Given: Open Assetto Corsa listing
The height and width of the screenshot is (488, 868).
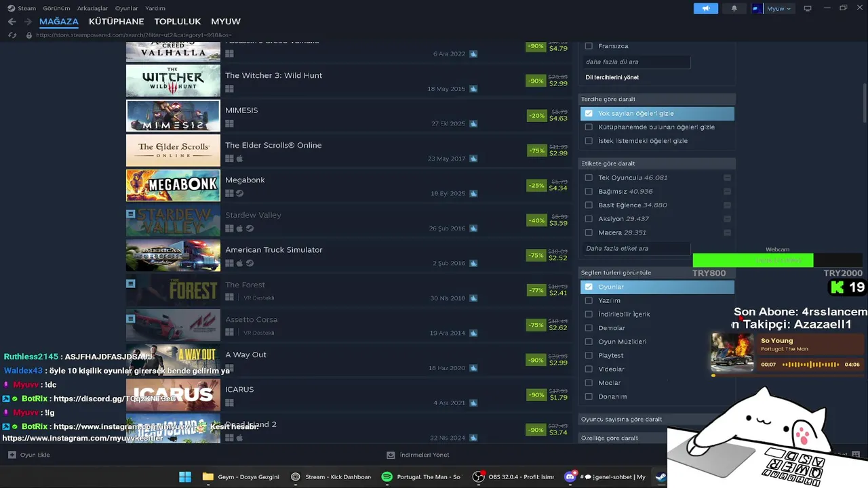Looking at the screenshot, I should coord(348,325).
